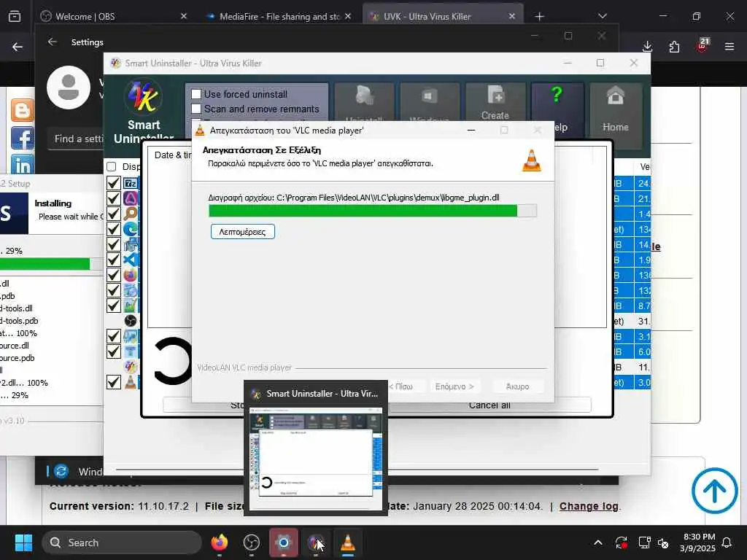Click the Cancel all button

coord(489,405)
